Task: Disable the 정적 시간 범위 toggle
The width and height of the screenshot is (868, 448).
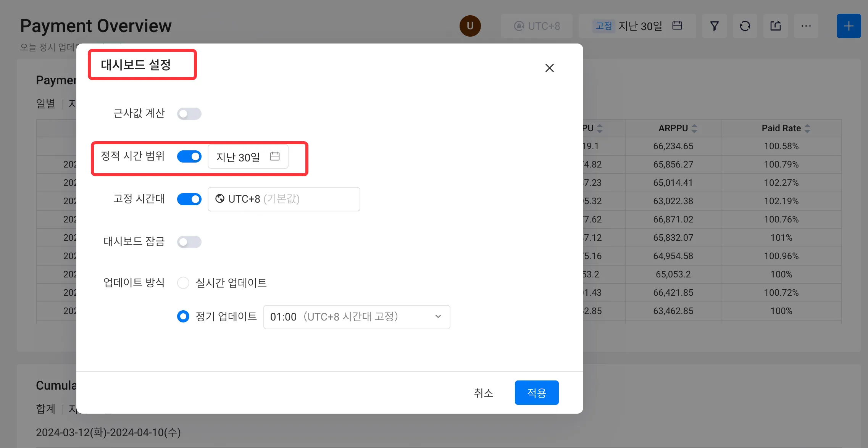Action: click(x=189, y=156)
